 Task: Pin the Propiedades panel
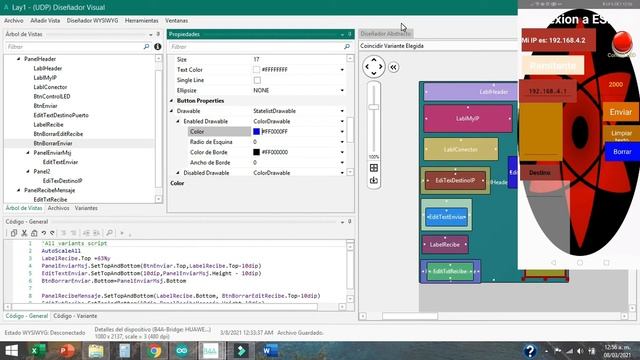[350, 34]
